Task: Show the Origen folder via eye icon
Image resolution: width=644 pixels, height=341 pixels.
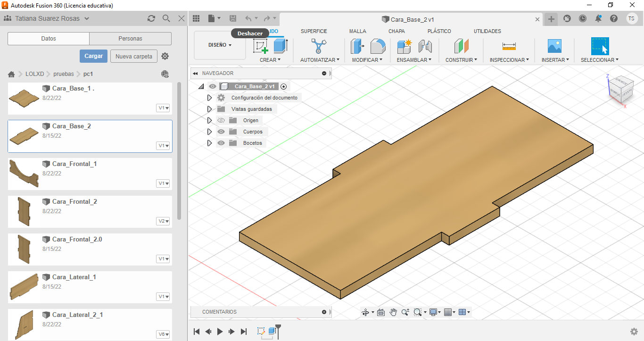Action: [x=221, y=120]
